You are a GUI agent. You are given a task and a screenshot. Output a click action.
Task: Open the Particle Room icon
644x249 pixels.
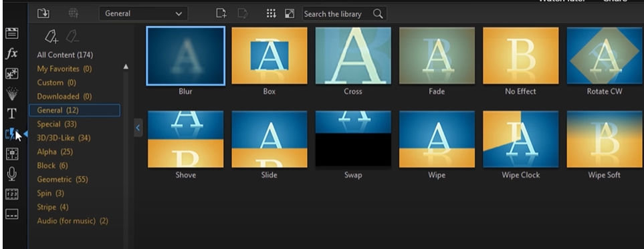click(11, 93)
